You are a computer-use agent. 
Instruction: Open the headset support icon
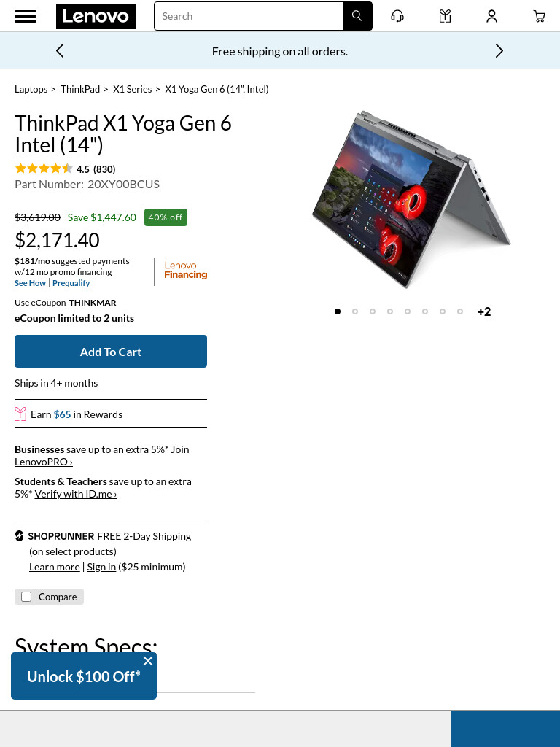tap(397, 16)
